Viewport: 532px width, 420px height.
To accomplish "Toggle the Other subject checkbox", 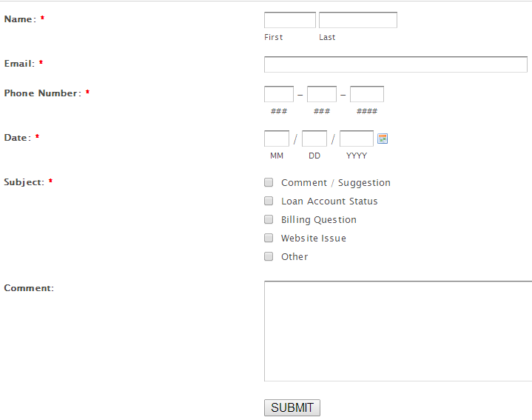I will (269, 256).
